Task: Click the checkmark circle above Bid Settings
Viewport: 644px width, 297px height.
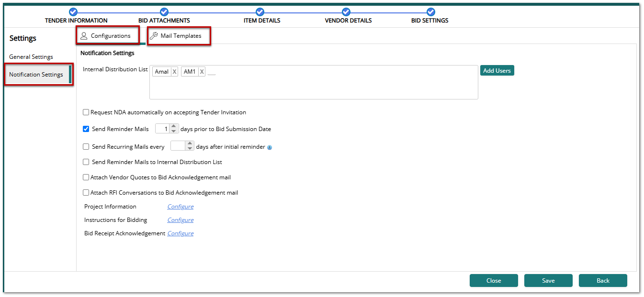Action: [430, 12]
